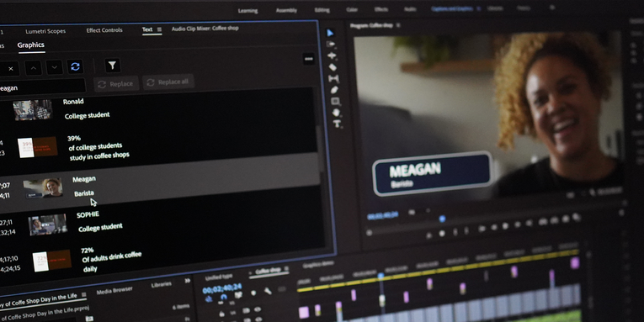
Task: Select the Slip tool
Action: (333, 78)
